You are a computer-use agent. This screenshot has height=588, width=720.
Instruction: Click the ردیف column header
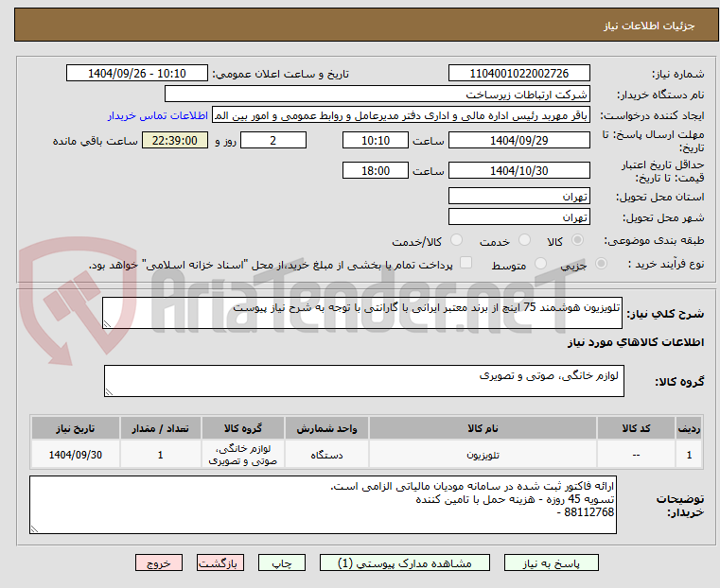click(689, 428)
